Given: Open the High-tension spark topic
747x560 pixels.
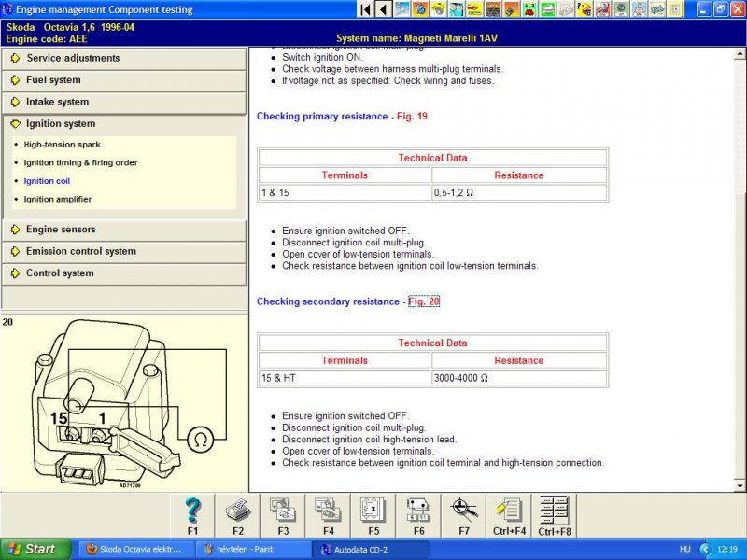Looking at the screenshot, I should [x=62, y=145].
